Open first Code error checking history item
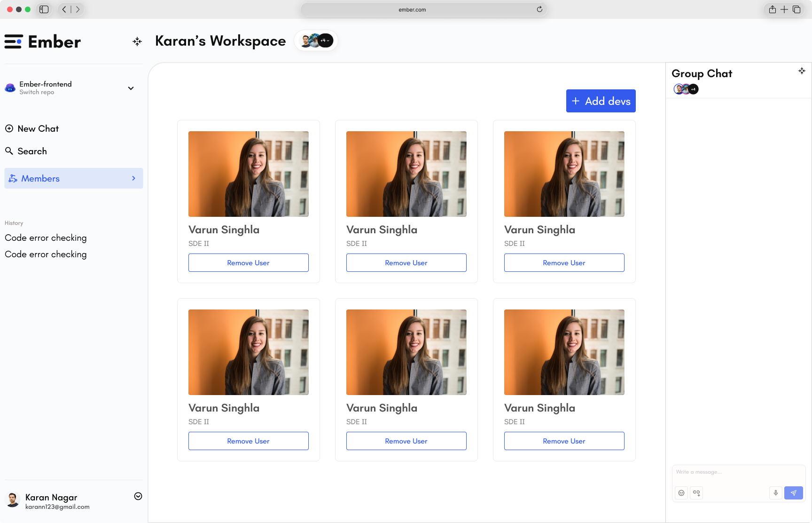 (46, 238)
